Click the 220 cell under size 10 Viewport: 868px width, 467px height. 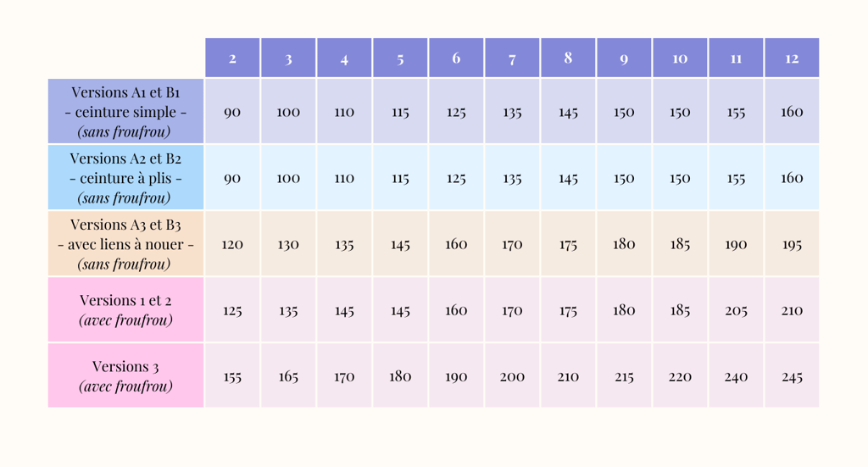click(680, 375)
